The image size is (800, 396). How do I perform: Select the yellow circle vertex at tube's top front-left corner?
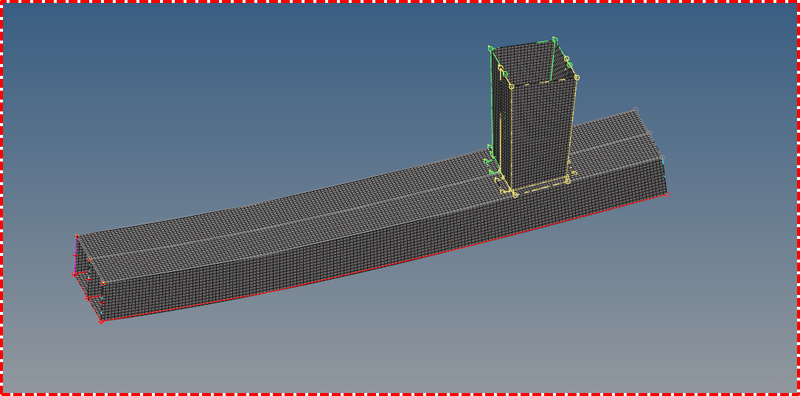[512, 86]
